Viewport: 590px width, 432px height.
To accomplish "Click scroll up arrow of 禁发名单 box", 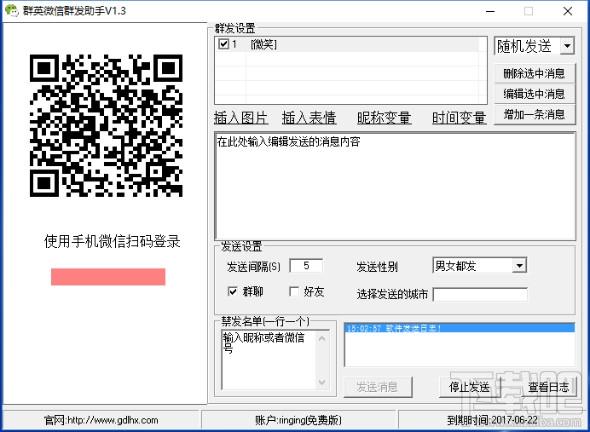I will (322, 338).
